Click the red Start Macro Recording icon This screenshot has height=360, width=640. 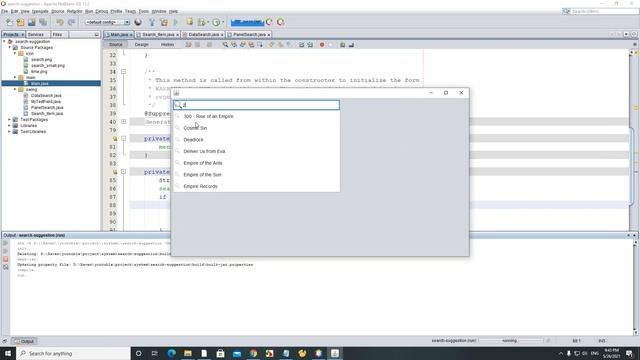coord(322,44)
